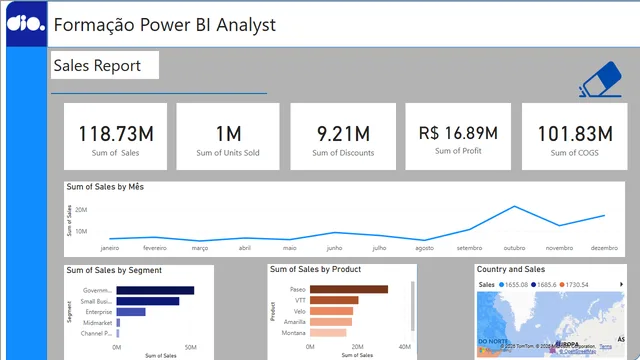Screen dimensions: 640x360
Task: Click the agosto axis label
Action: pos(424,248)
